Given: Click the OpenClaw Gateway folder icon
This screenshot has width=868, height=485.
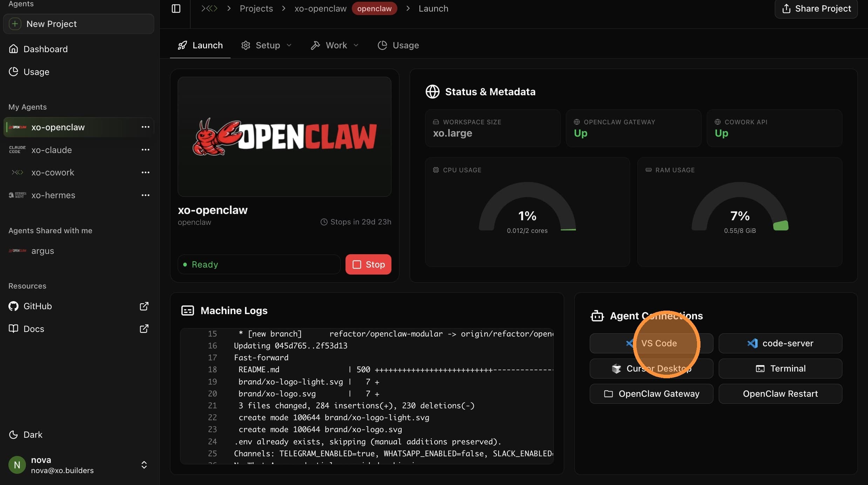Looking at the screenshot, I should point(608,394).
